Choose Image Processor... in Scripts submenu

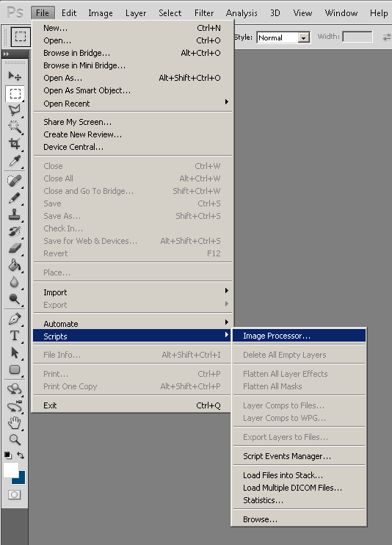pos(300,336)
